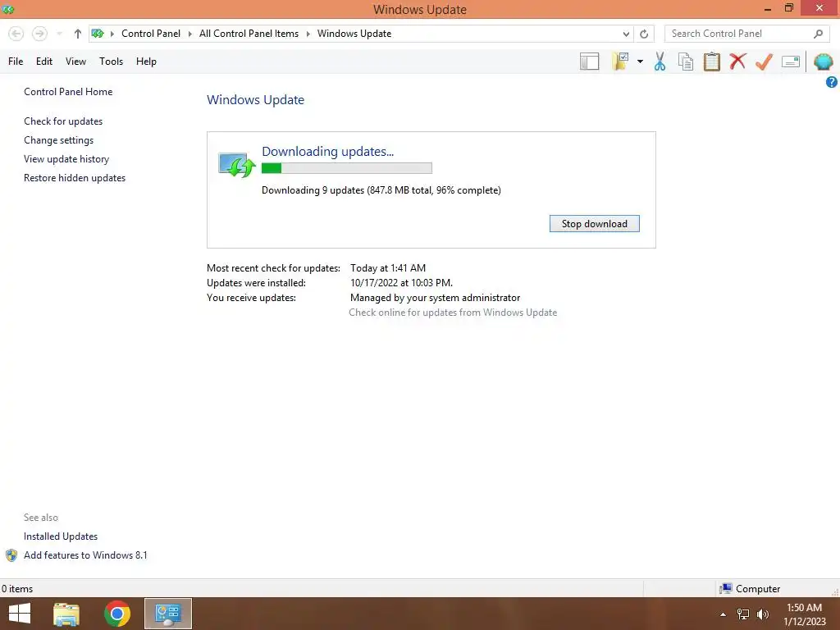Expand the folder options dropdown arrow

click(x=640, y=62)
